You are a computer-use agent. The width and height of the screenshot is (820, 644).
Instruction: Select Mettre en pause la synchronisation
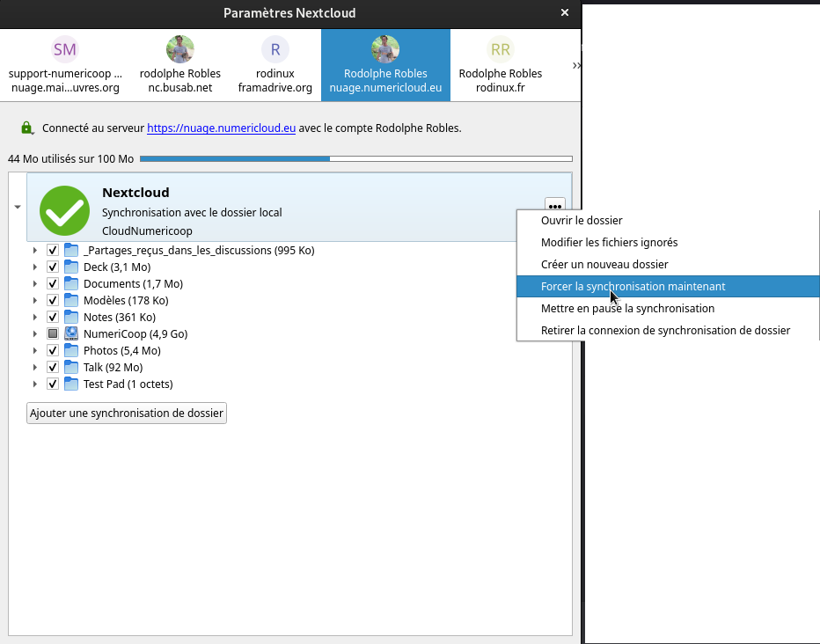click(x=668, y=309)
